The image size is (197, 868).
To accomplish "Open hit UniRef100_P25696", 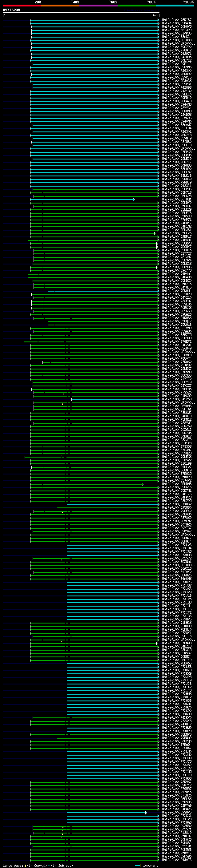I will 177,118.
